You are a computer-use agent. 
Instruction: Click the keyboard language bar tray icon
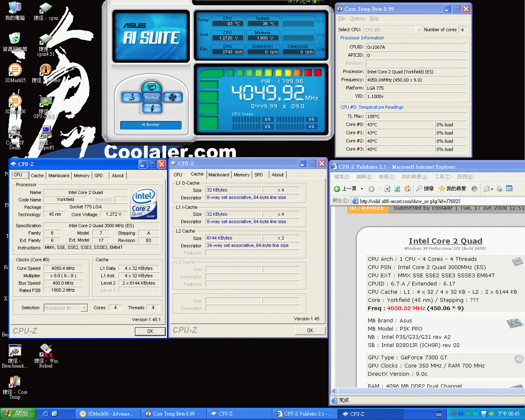tap(439, 414)
